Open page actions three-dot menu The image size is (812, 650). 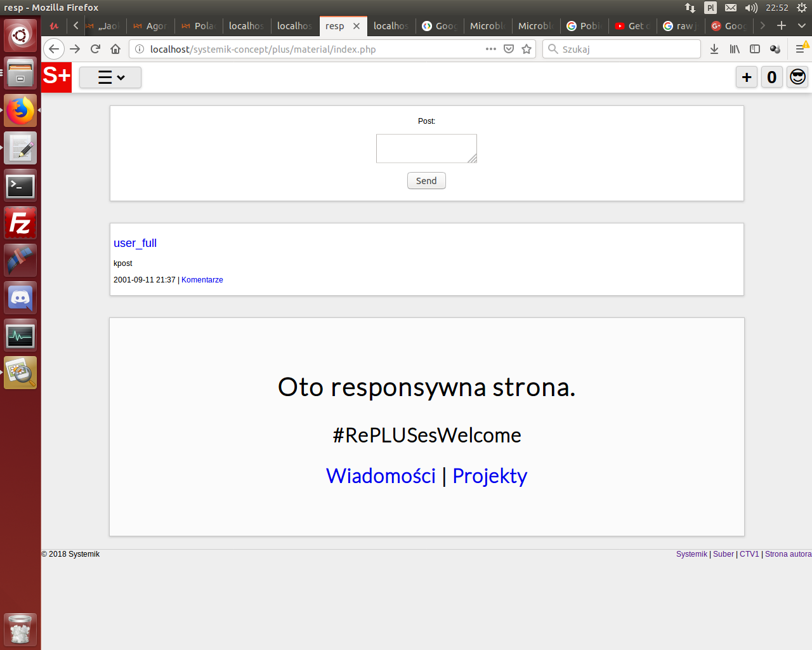point(490,49)
